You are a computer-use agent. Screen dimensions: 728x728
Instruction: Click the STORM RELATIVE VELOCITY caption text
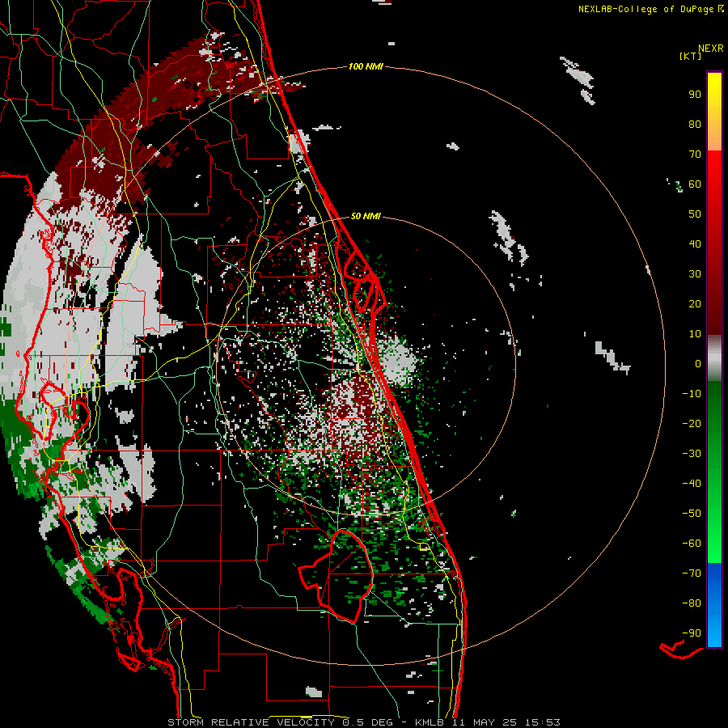(x=251, y=722)
